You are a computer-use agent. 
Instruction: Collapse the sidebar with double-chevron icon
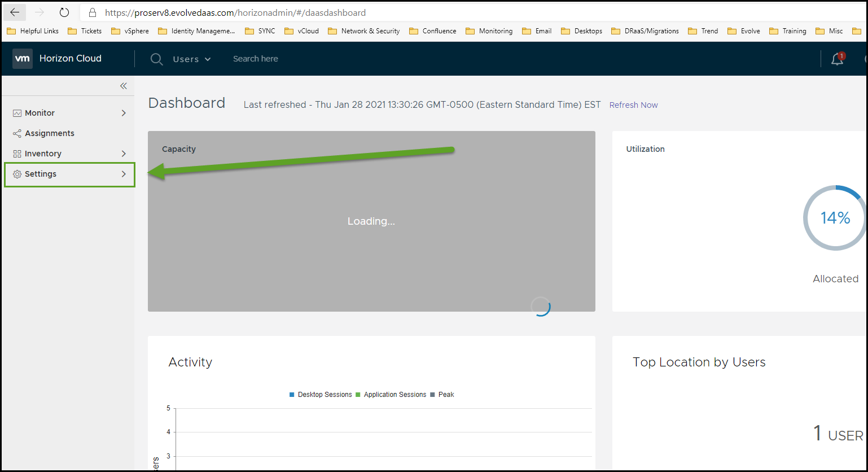pyautogui.click(x=123, y=86)
